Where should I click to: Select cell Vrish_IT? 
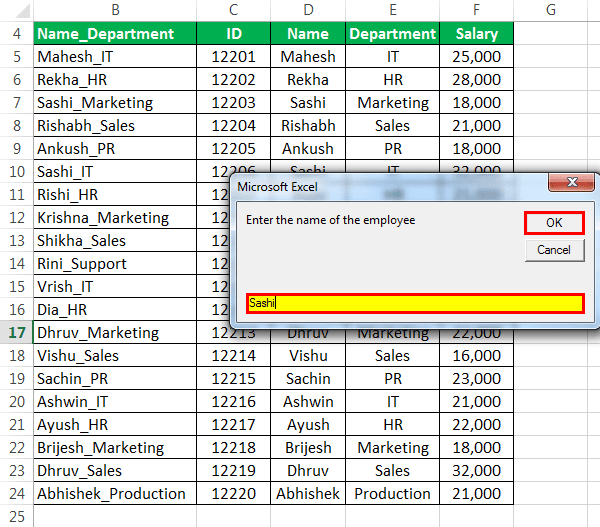coord(115,286)
